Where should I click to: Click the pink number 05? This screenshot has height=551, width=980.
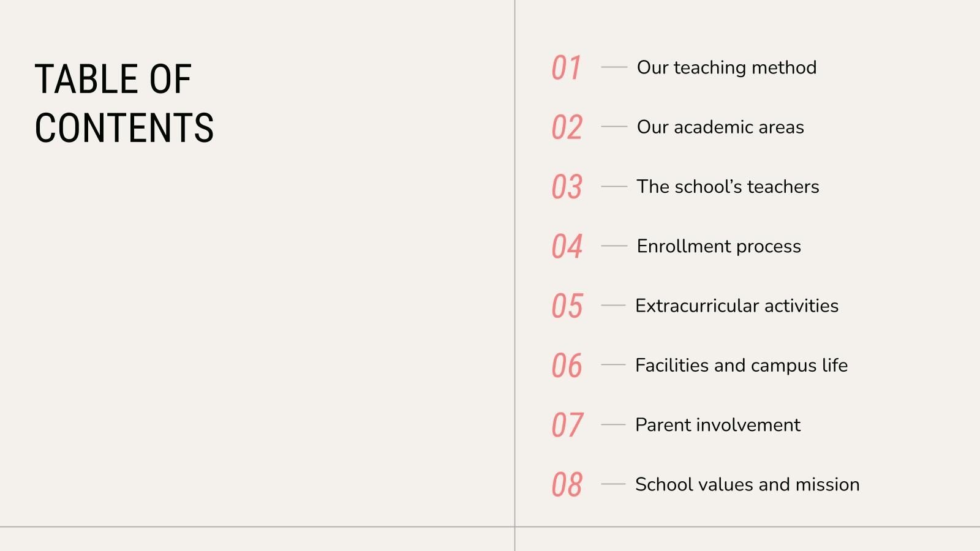(567, 306)
